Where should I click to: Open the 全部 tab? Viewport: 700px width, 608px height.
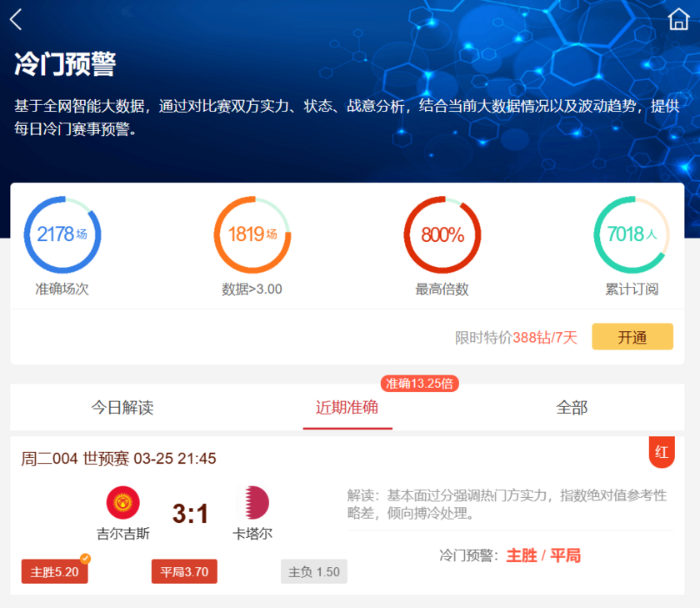(572, 408)
